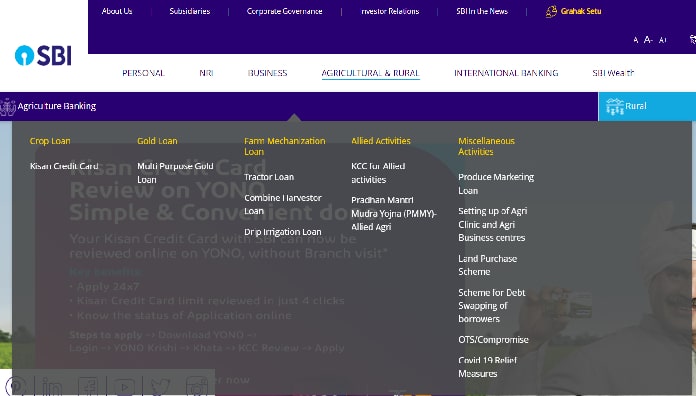Open Drip Irrigation Loan link
Viewport: 696px width, 396px height.
pos(283,232)
